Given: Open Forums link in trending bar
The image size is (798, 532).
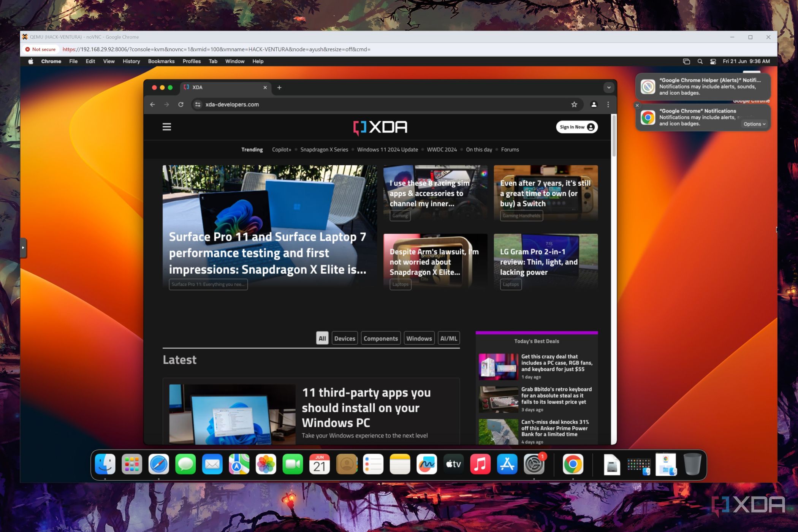Looking at the screenshot, I should (x=510, y=150).
